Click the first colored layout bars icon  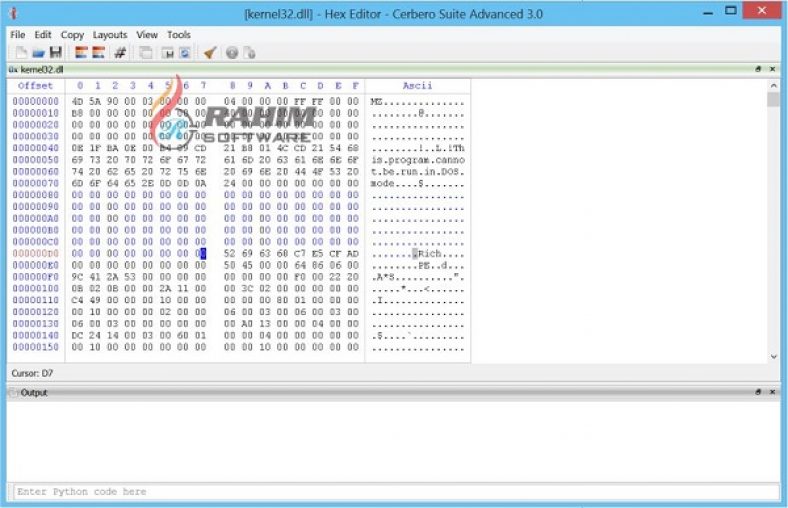tap(81, 52)
